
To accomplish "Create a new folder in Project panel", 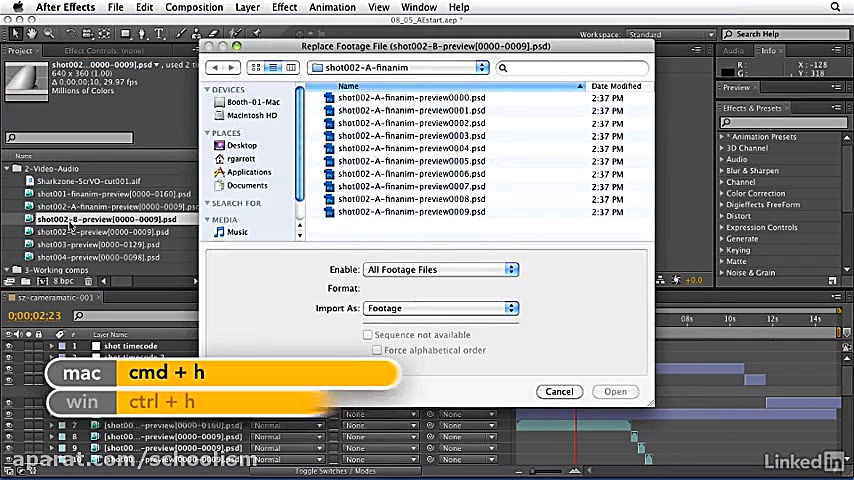I will pyautogui.click(x=26, y=281).
